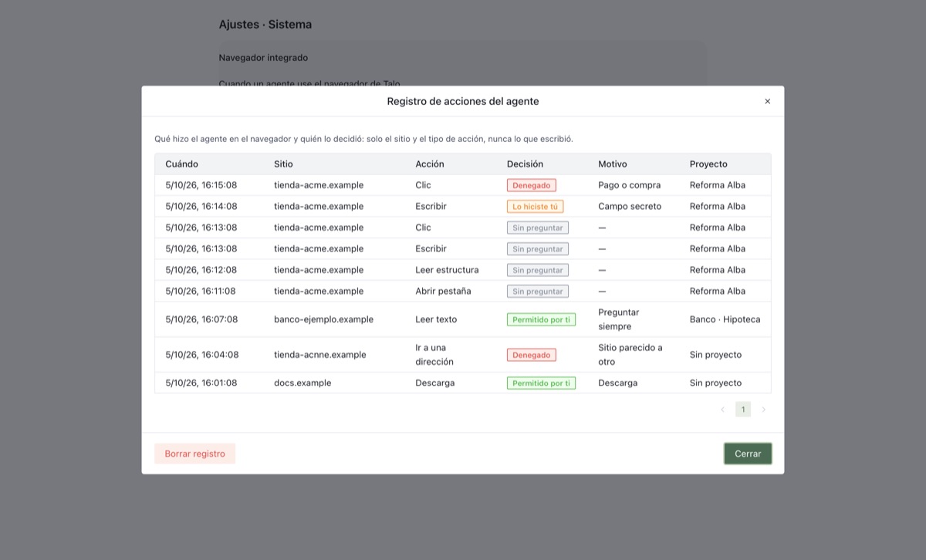Click Sin preguntar tag in the Leer estructura row

(538, 270)
